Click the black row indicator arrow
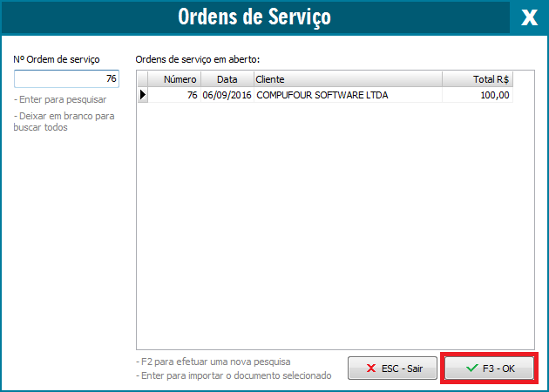This screenshot has width=549, height=392. (x=142, y=95)
